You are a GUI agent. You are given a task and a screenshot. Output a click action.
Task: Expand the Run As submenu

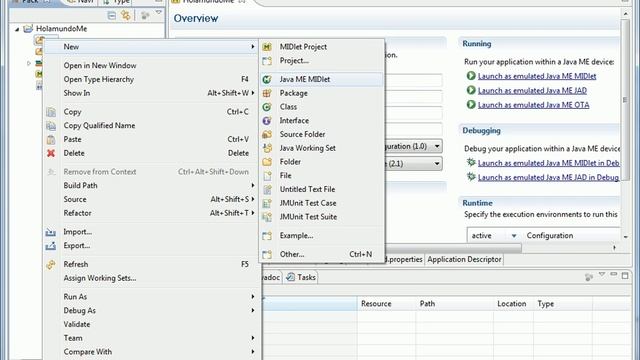click(x=253, y=297)
